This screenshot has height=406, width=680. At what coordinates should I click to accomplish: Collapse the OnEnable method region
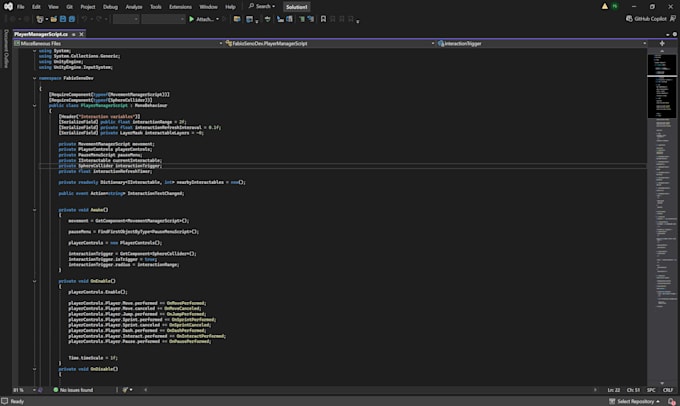click(x=35, y=281)
